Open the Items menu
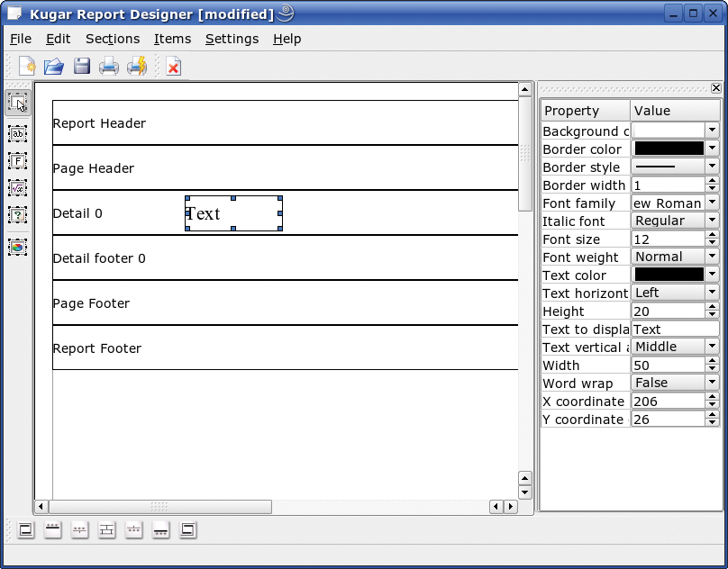Screen dimensions: 728x569 coord(172,39)
